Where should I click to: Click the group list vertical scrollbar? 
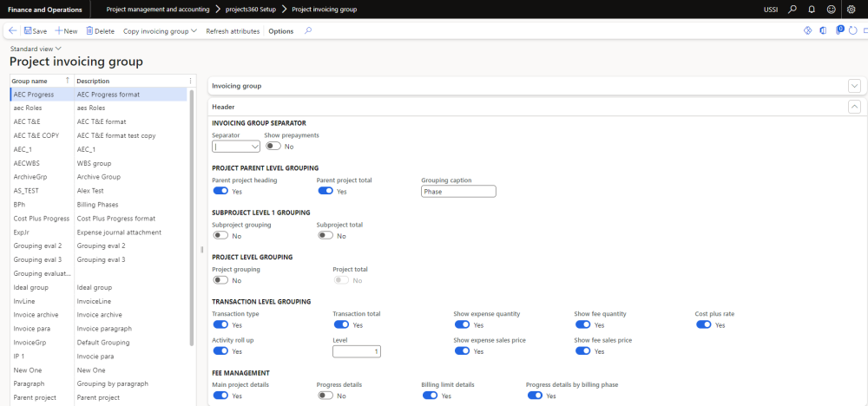coord(192,217)
